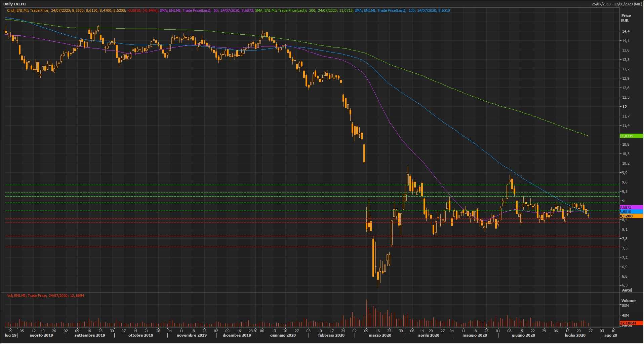Click the Auto scale button on price axis
644x344 pixels.
tap(627, 290)
